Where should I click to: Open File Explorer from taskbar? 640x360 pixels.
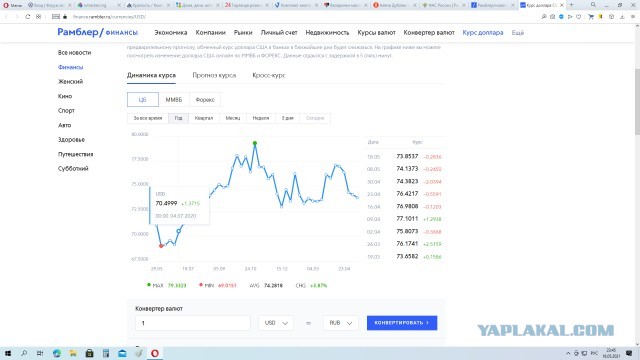[73, 353]
